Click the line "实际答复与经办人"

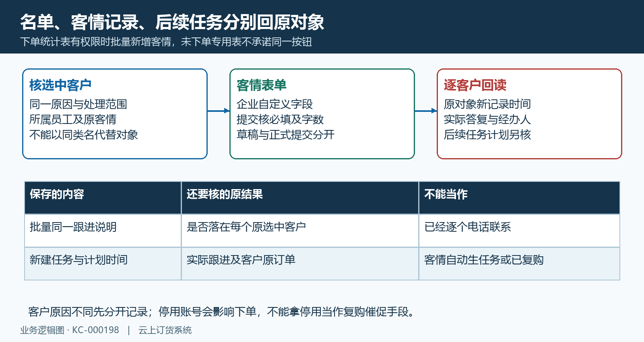(487, 119)
